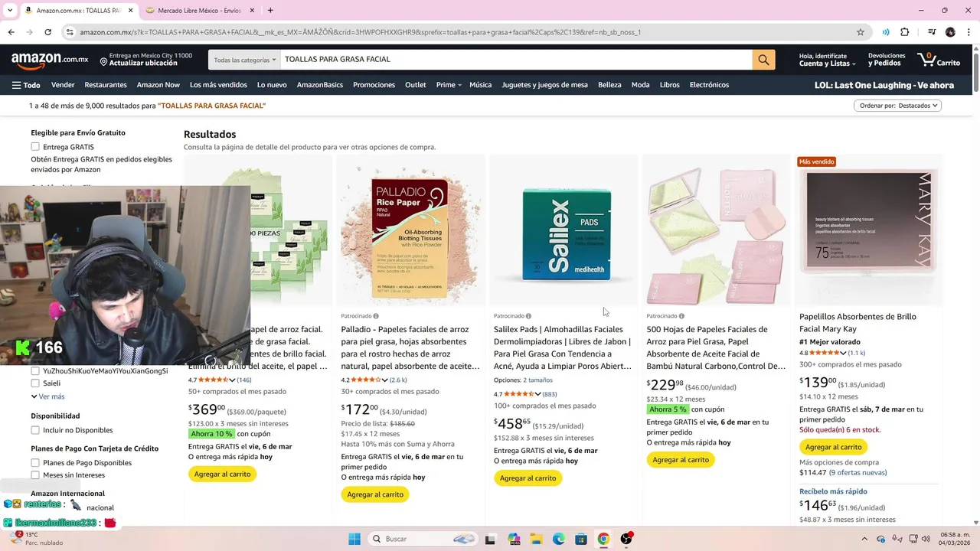The width and height of the screenshot is (980, 551).
Task: Enable Incluir no Disponibles checkbox
Action: pyautogui.click(x=35, y=430)
